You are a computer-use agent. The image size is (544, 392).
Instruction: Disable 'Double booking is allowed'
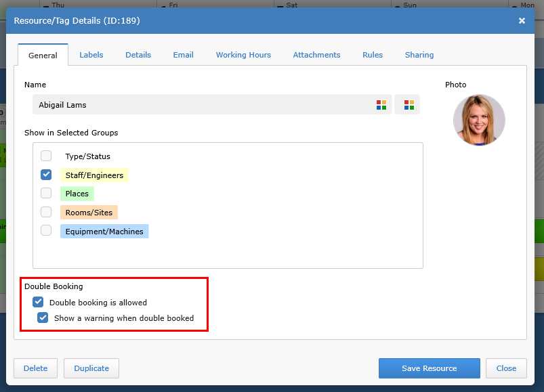[38, 302]
